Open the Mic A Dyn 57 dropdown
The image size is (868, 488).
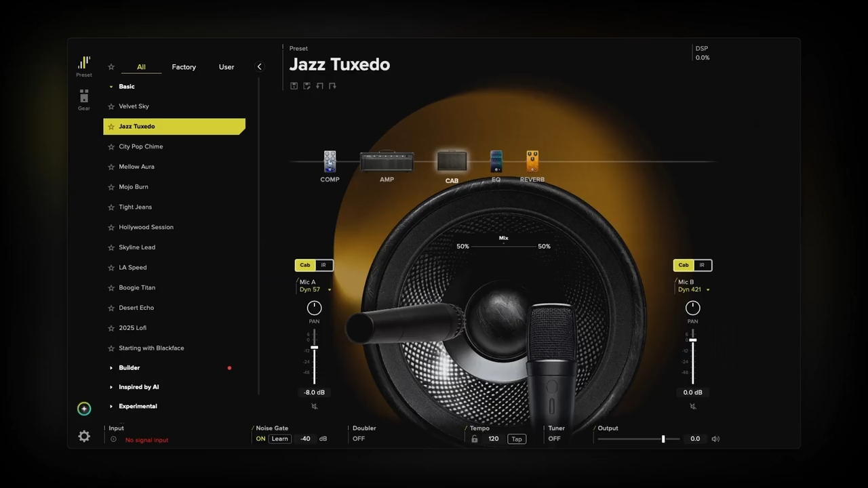coord(315,289)
